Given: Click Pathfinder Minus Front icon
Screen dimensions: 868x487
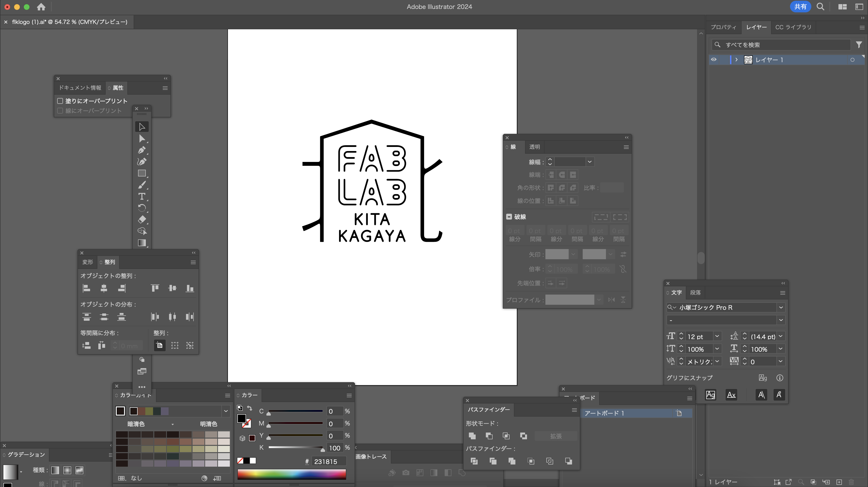Looking at the screenshot, I should tap(489, 436).
